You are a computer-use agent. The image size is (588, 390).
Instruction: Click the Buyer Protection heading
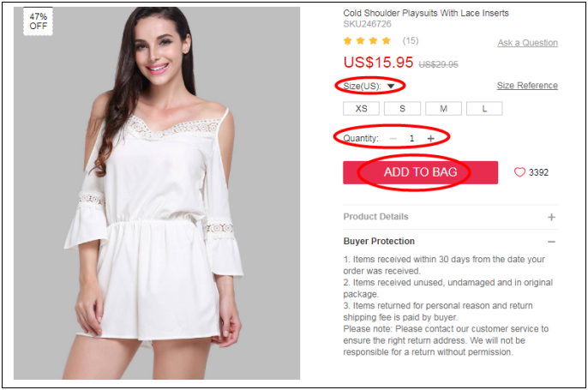coord(379,241)
